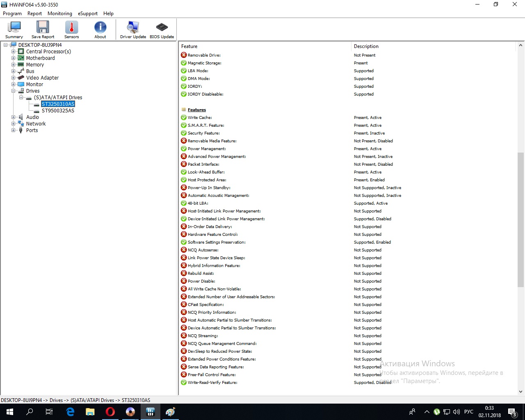Open the eSupport menu
525x420 pixels.
pos(88,14)
